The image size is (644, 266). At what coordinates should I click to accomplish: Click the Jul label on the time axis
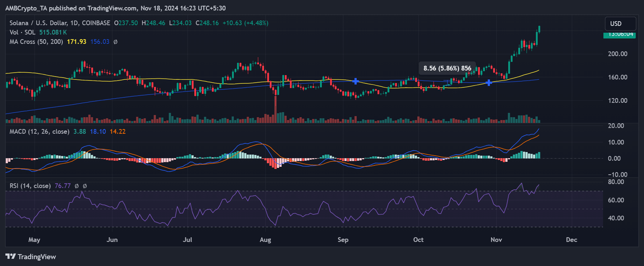click(x=187, y=240)
